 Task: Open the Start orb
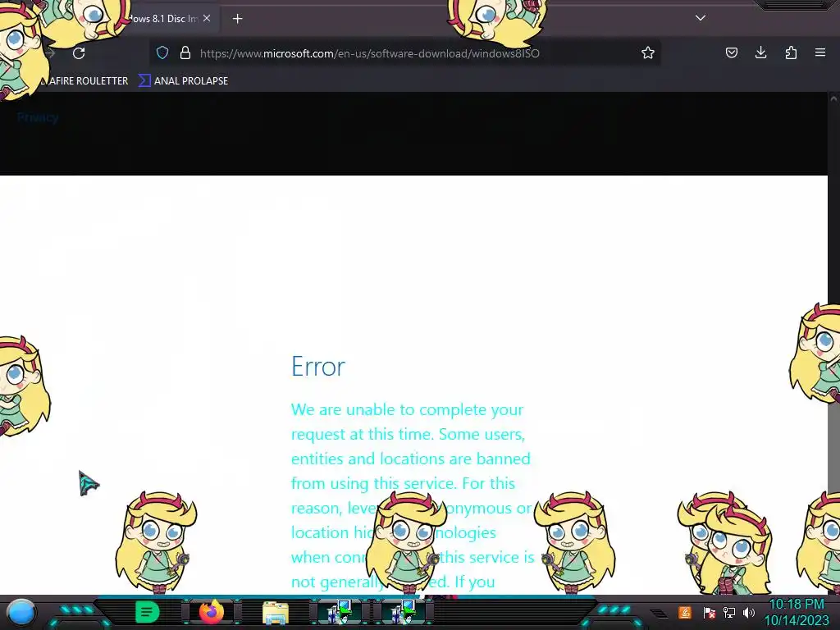point(21,612)
